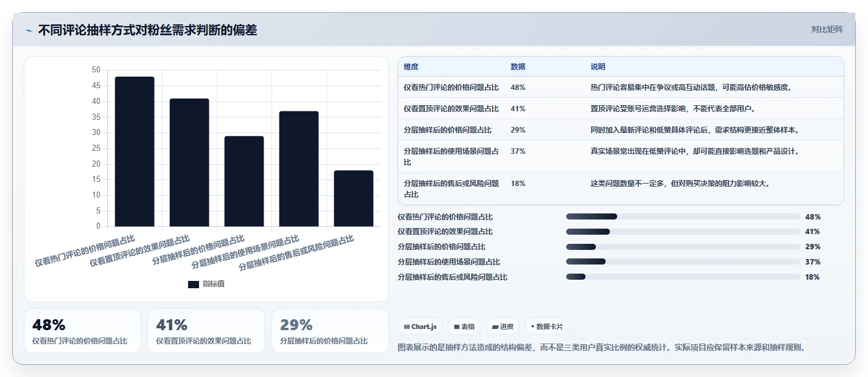Click the 48% stat card
Image resolution: width=868 pixels, height=377 pixels.
[82, 331]
